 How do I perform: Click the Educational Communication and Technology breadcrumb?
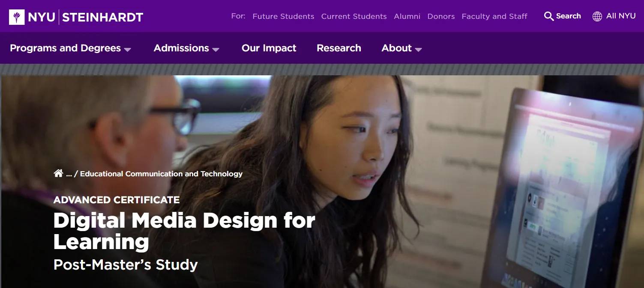tap(161, 174)
